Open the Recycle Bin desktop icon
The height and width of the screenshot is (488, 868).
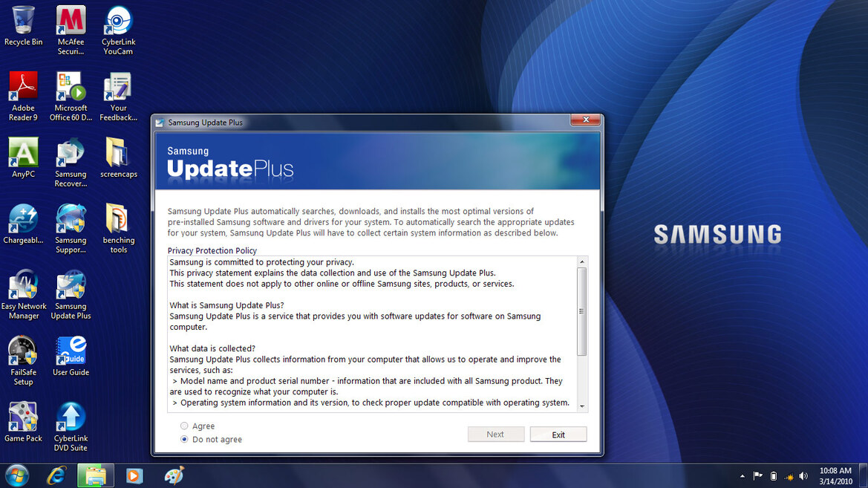click(x=23, y=27)
